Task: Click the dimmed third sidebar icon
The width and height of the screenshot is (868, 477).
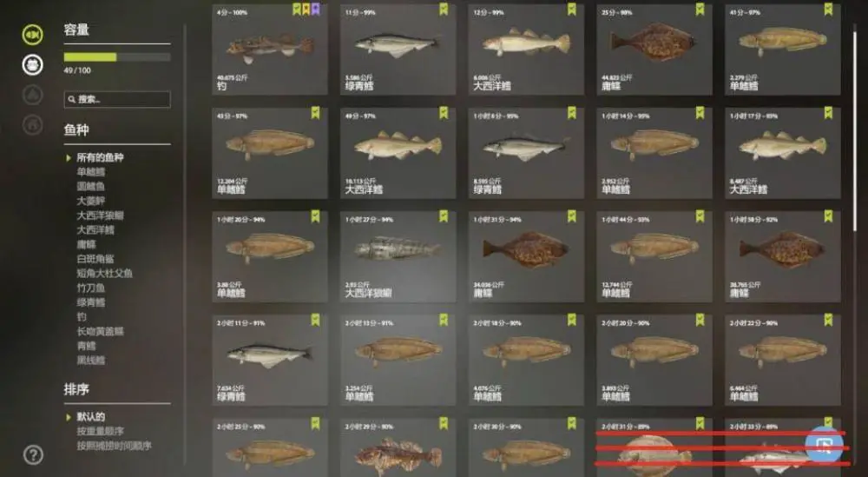Action: 33,95
